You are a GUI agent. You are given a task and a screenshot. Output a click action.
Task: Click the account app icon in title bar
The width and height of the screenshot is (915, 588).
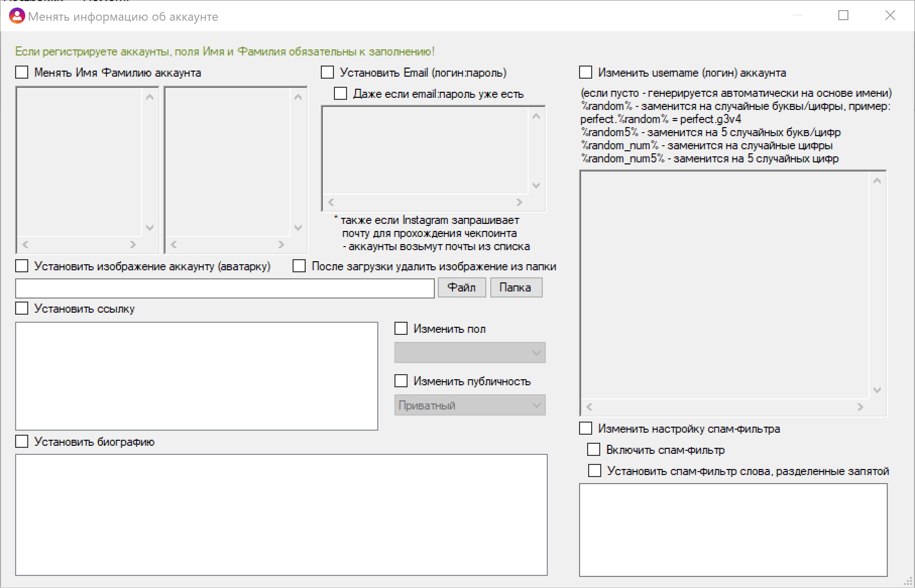pos(17,16)
